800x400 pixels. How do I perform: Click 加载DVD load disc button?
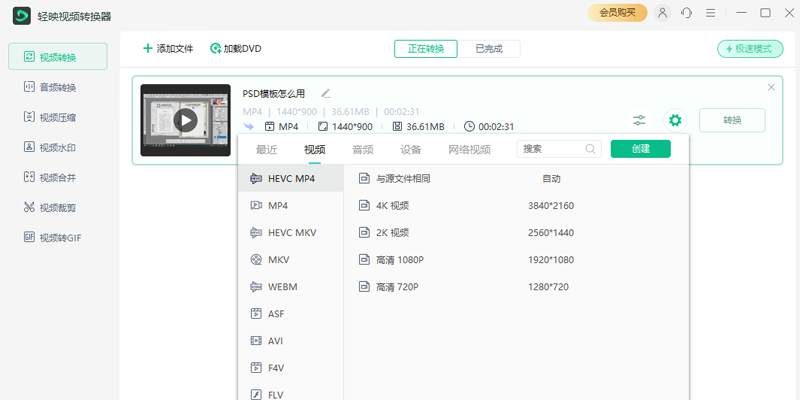[236, 48]
